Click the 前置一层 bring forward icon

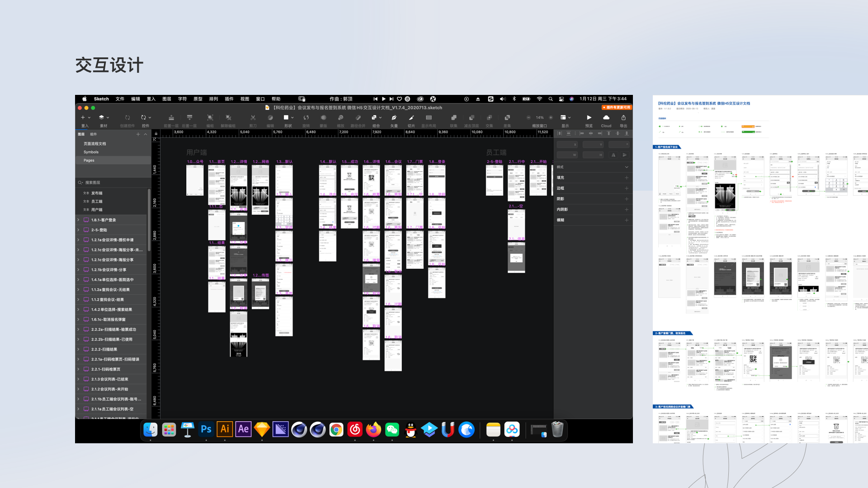click(171, 117)
